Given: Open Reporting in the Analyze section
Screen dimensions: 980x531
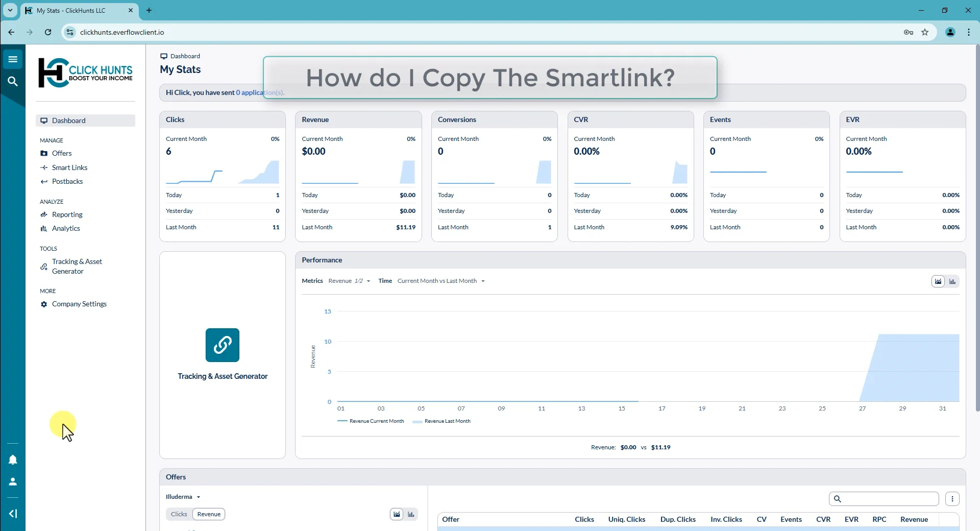Looking at the screenshot, I should (67, 214).
